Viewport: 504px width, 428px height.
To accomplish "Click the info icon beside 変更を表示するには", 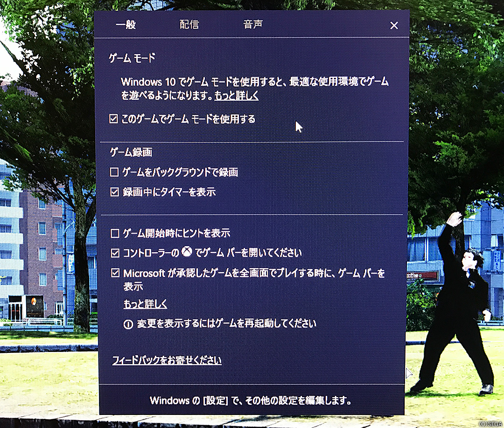I will click(x=128, y=324).
